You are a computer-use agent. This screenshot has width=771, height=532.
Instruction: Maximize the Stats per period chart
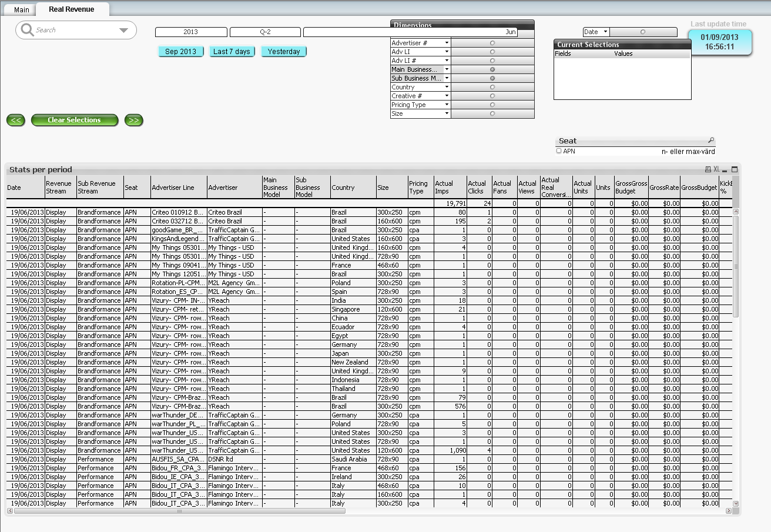734,169
